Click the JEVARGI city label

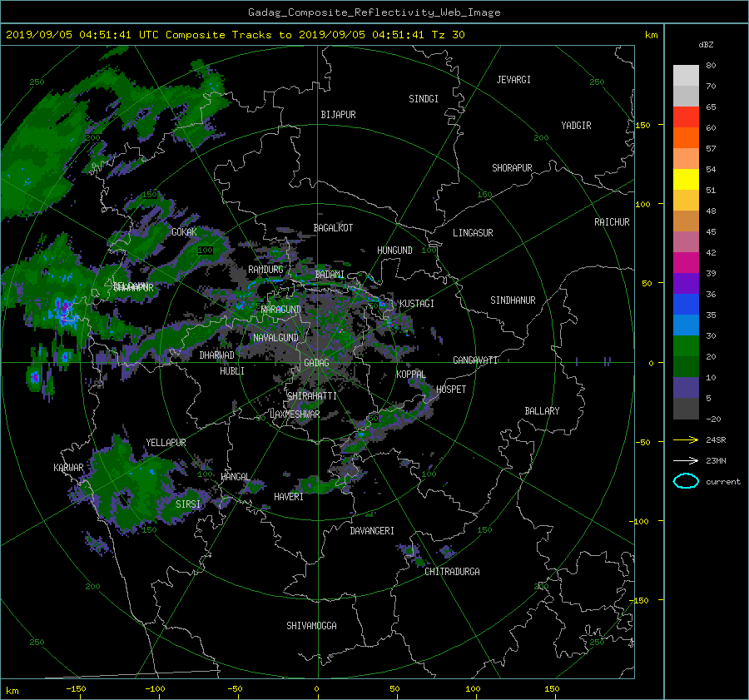pyautogui.click(x=513, y=80)
